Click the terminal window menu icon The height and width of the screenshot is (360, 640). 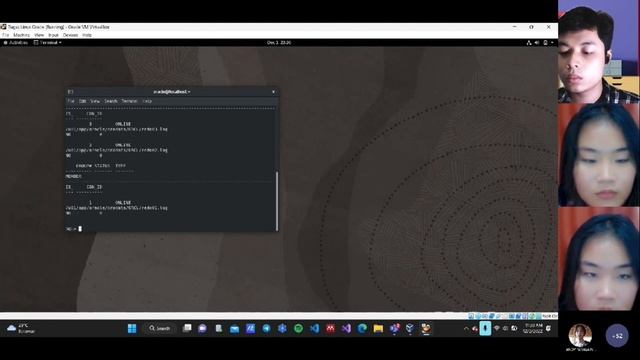(71, 92)
